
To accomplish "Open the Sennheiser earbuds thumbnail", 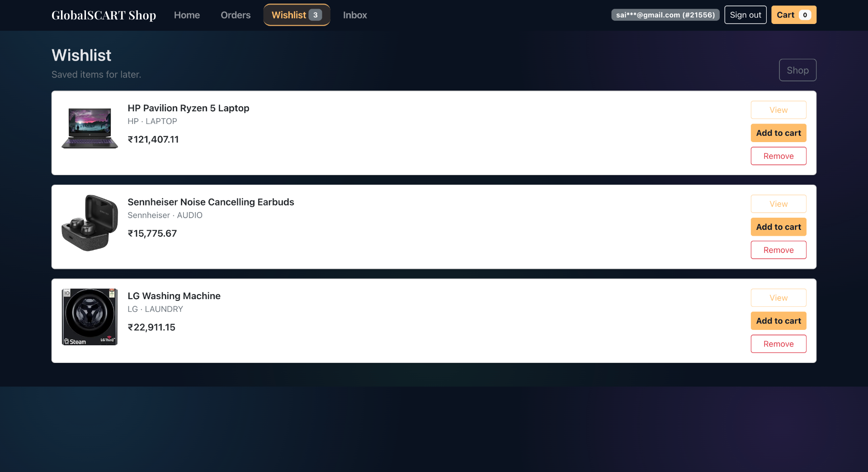I will pyautogui.click(x=90, y=223).
